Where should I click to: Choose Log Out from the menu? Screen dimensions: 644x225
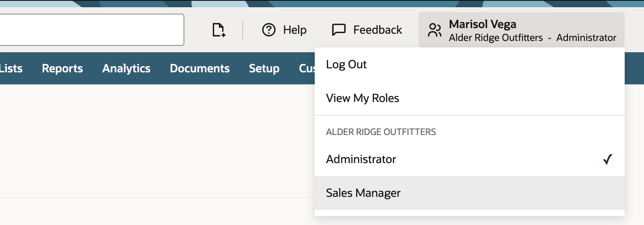point(470,64)
